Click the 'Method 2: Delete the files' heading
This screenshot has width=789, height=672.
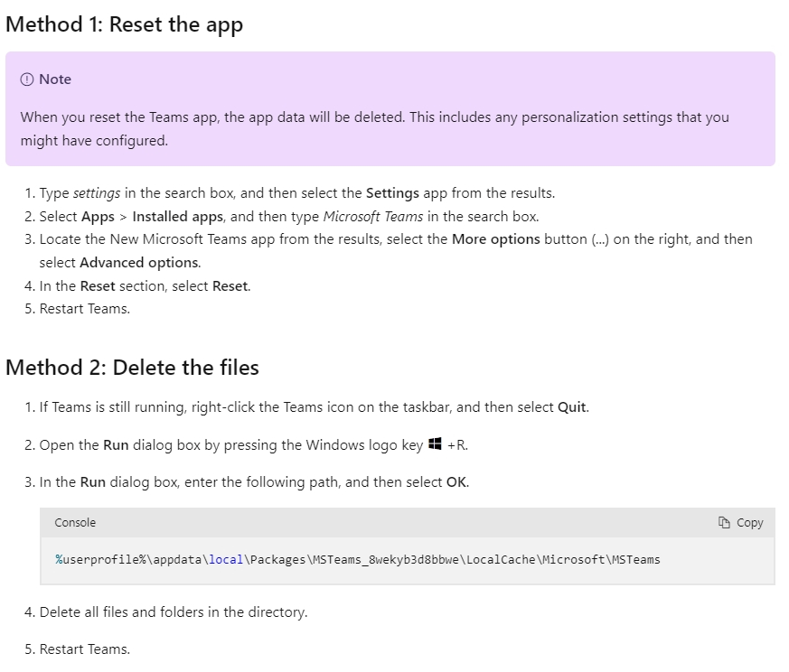[x=132, y=368]
